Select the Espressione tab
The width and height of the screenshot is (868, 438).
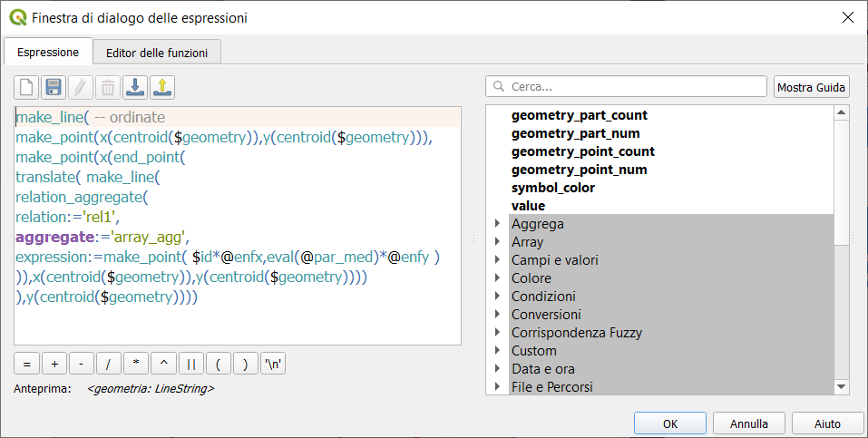point(48,52)
